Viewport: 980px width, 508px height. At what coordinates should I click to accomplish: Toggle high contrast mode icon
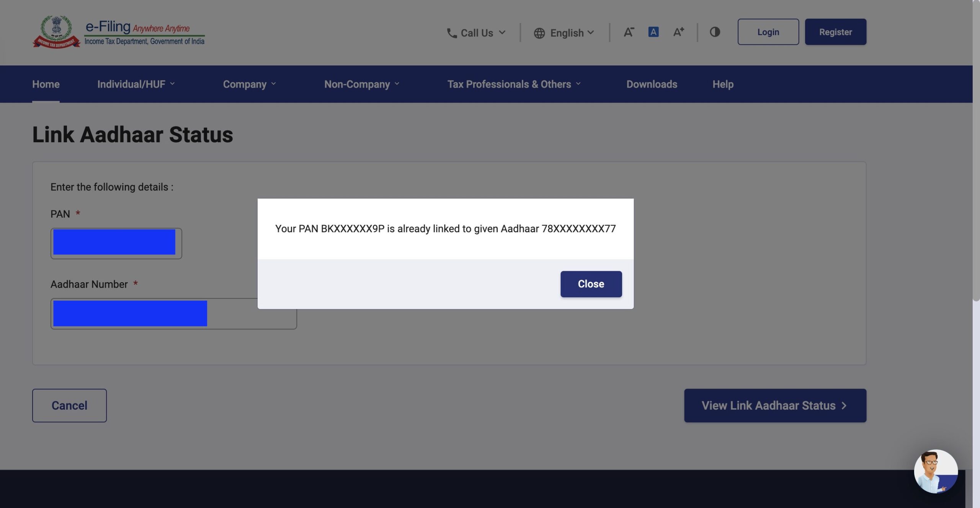point(714,31)
